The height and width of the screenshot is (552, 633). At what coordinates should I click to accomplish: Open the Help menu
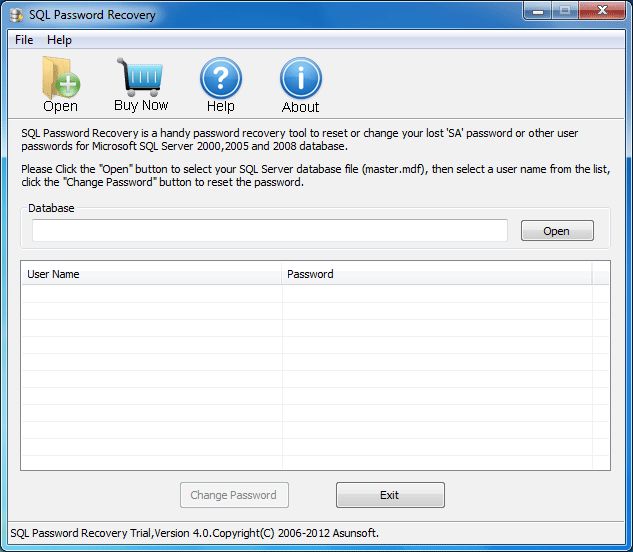tap(59, 40)
